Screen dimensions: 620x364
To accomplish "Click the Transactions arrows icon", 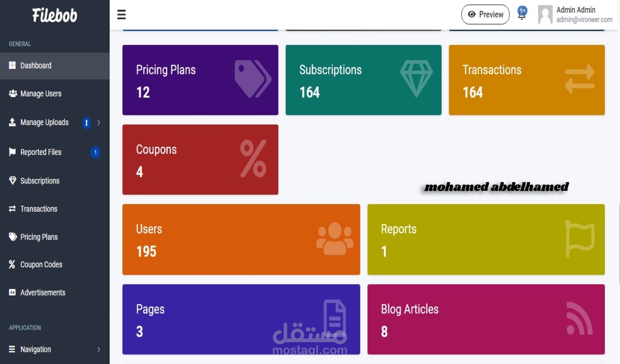I will [x=579, y=79].
